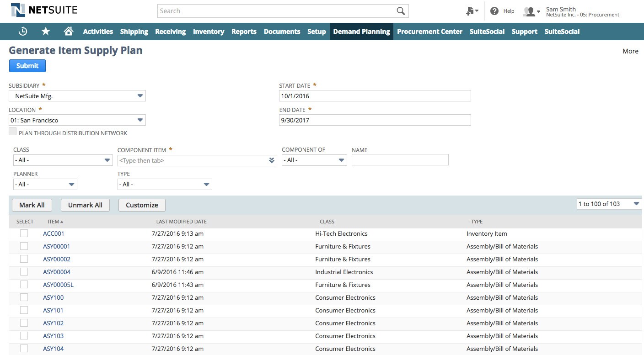Image resolution: width=644 pixels, height=355 pixels.
Task: Click the Help question mark icon
Action: click(494, 11)
